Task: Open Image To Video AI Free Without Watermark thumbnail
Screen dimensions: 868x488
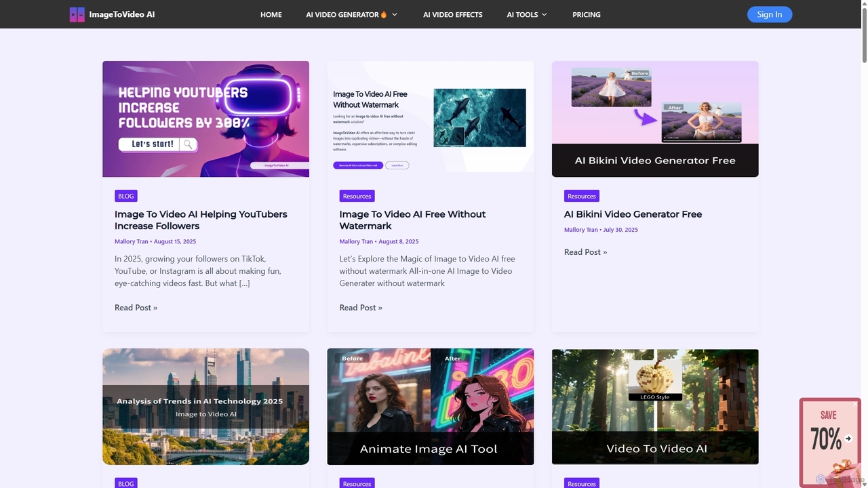Action: point(431,119)
